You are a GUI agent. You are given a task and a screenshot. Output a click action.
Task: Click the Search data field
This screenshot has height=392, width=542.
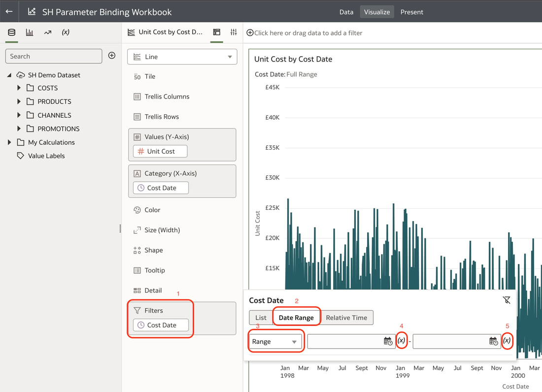click(54, 56)
